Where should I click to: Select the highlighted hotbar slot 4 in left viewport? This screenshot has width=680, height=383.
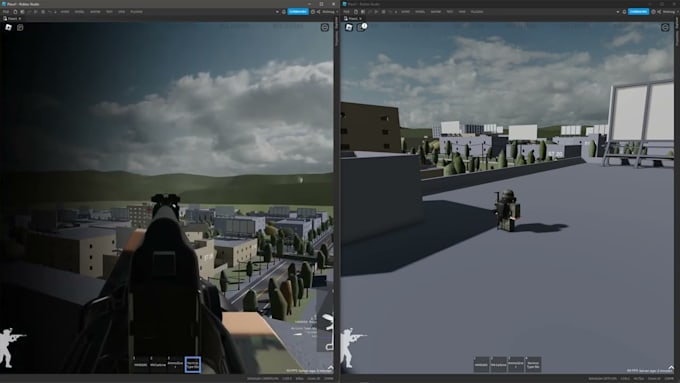pos(193,364)
